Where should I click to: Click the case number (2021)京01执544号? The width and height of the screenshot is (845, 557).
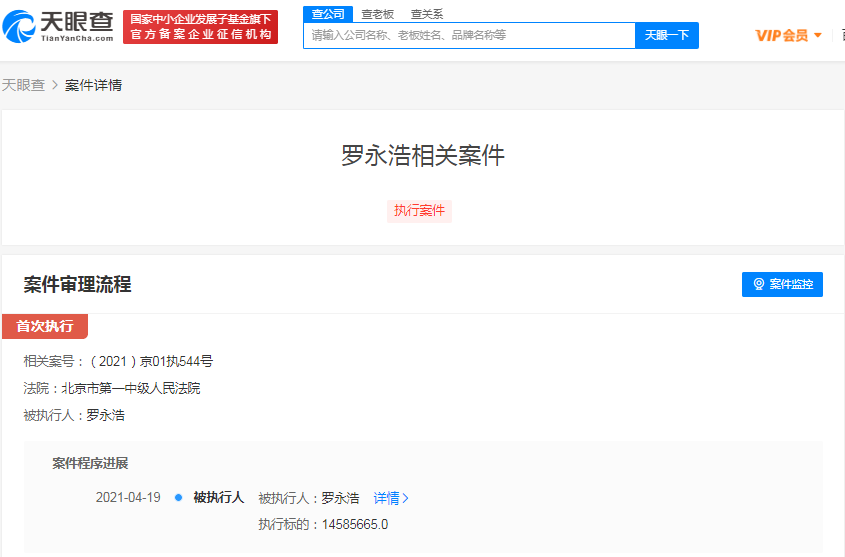(150, 361)
